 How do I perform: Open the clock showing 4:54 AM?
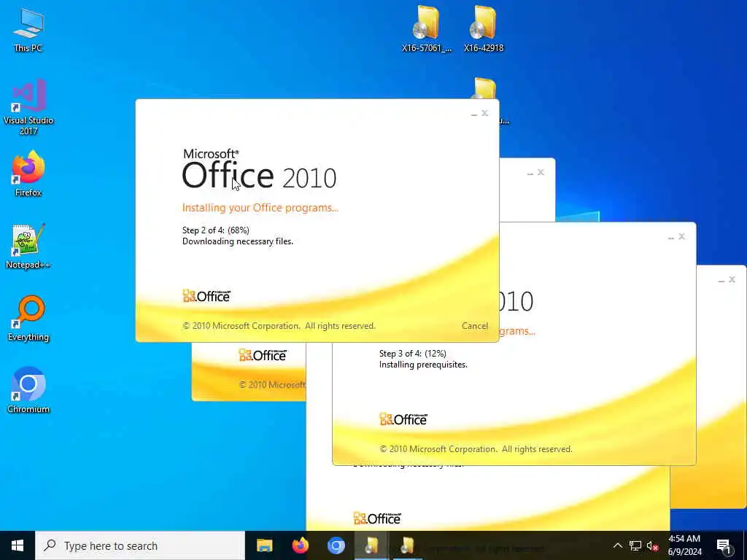[684, 545]
